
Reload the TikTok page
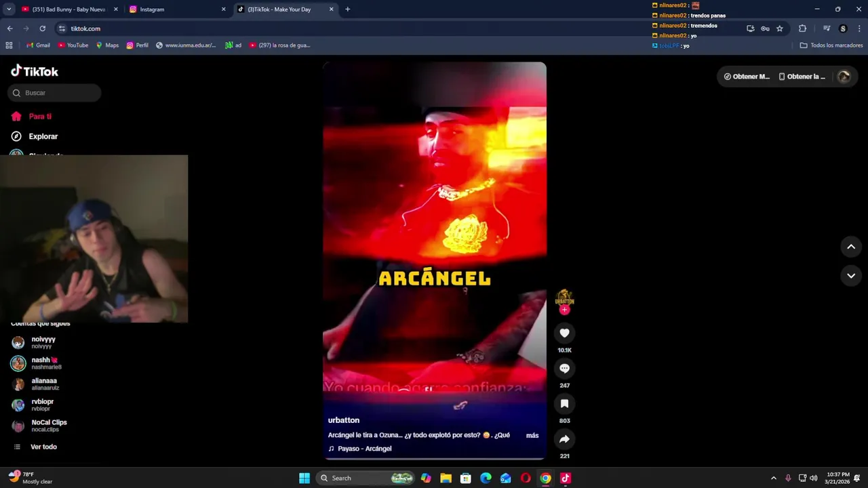click(x=42, y=28)
